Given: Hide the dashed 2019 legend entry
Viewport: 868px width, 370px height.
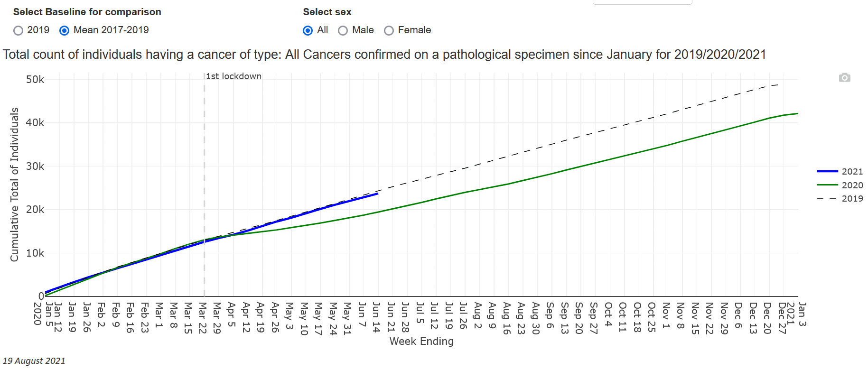Looking at the screenshot, I should pos(852,198).
